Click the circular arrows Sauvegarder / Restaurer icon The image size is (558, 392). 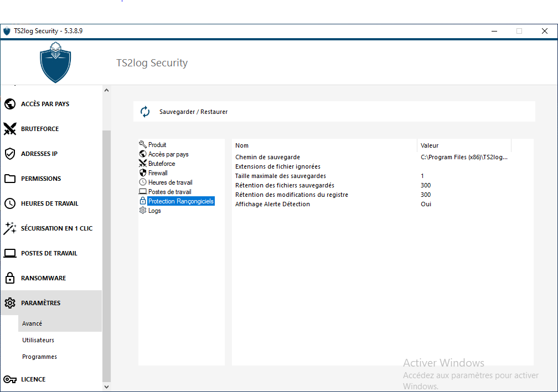[x=145, y=112]
